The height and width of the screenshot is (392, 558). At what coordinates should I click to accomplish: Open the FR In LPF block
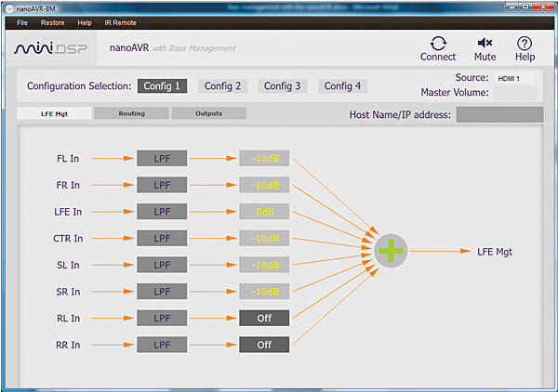click(x=162, y=185)
